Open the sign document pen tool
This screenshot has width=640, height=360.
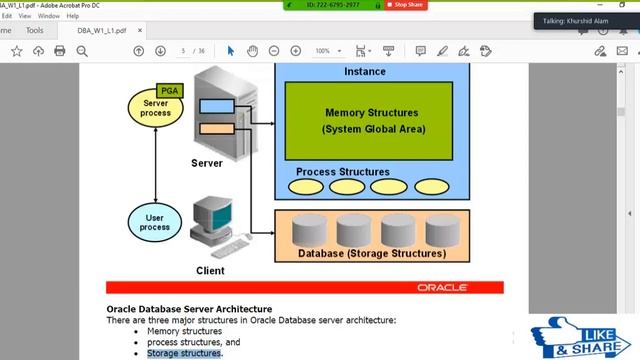(x=464, y=51)
